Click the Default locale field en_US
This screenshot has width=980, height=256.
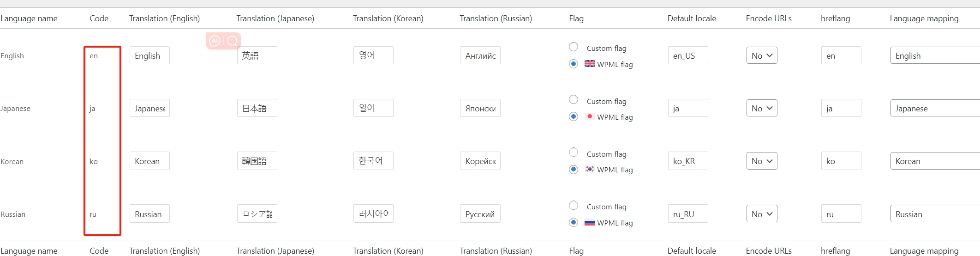coord(688,55)
